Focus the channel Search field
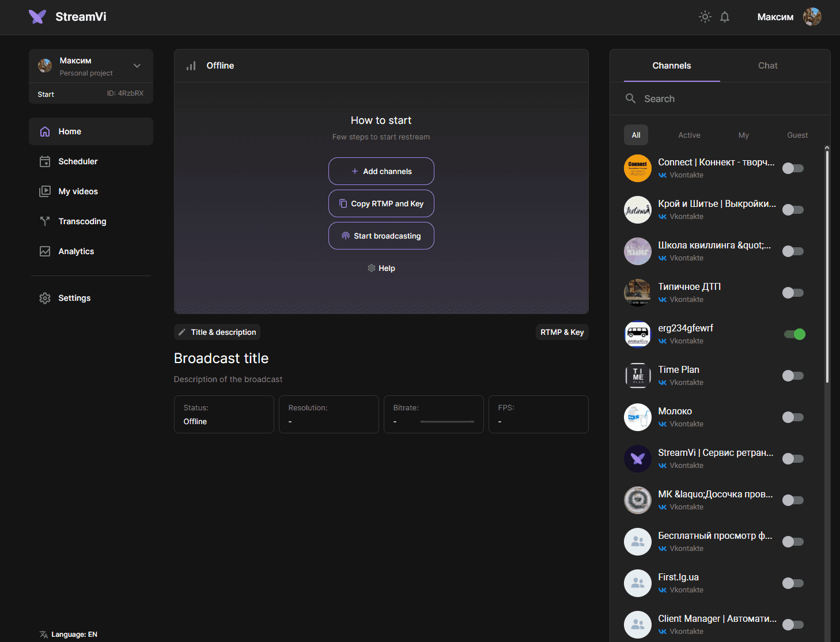Viewport: 840px width, 642px height. (720, 99)
